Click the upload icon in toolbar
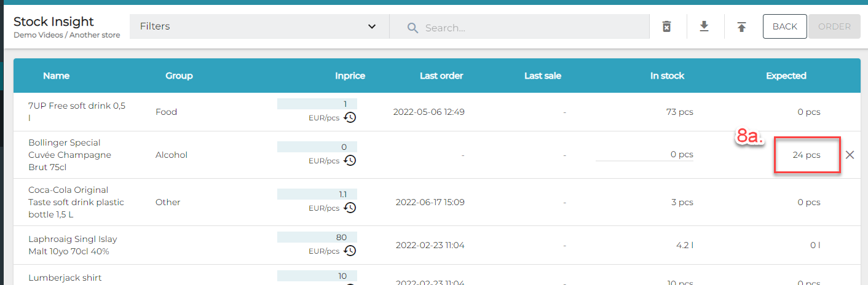Screen dimensions: 868x285 742,26
